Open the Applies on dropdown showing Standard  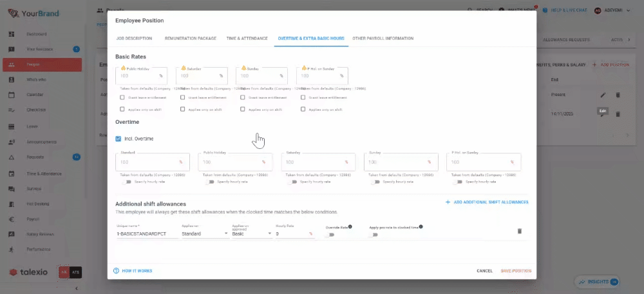point(205,233)
